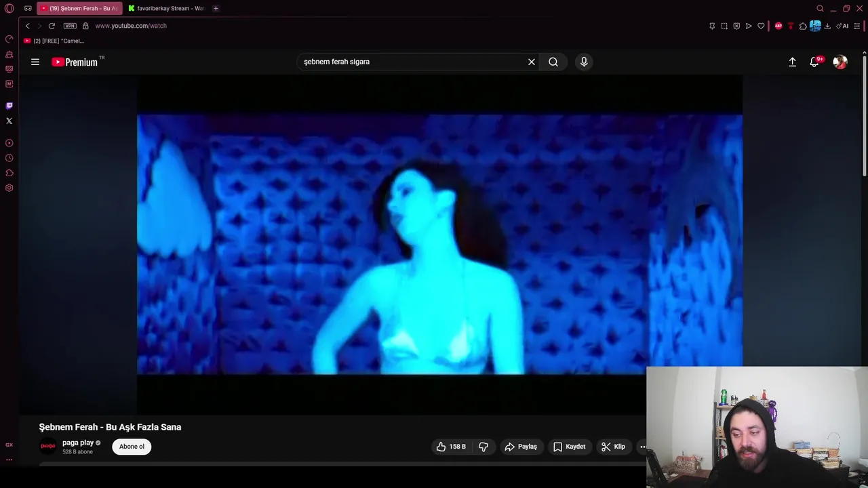Open downloads panel icon
Viewport: 868px width, 488px height.
point(827,26)
